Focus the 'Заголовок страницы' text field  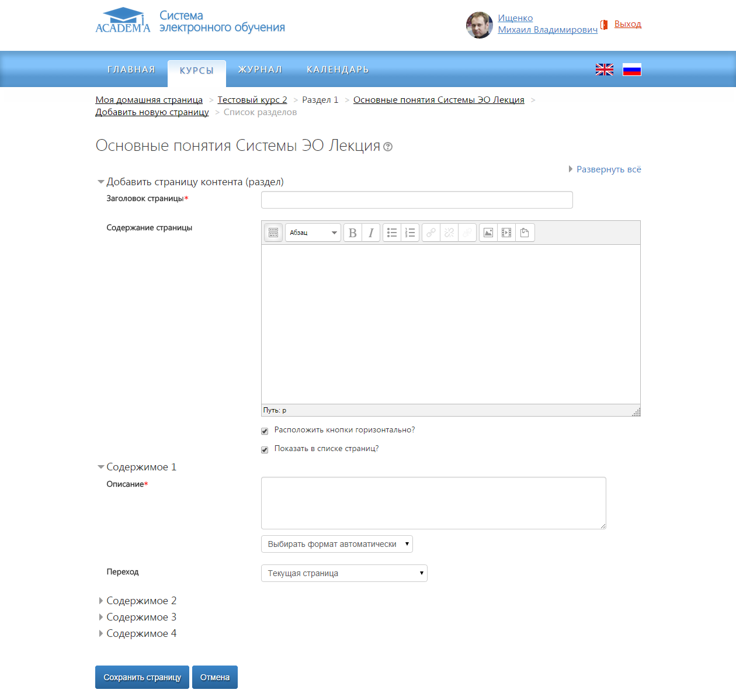pos(416,200)
